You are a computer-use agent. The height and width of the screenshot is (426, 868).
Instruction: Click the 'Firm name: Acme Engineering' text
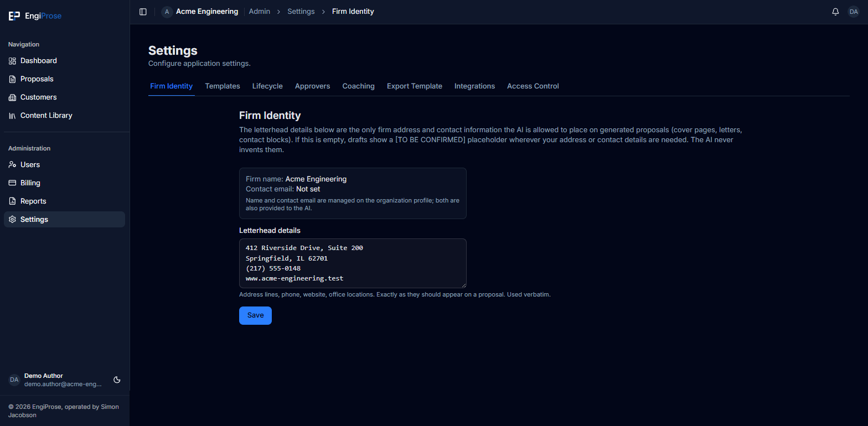[296, 179]
